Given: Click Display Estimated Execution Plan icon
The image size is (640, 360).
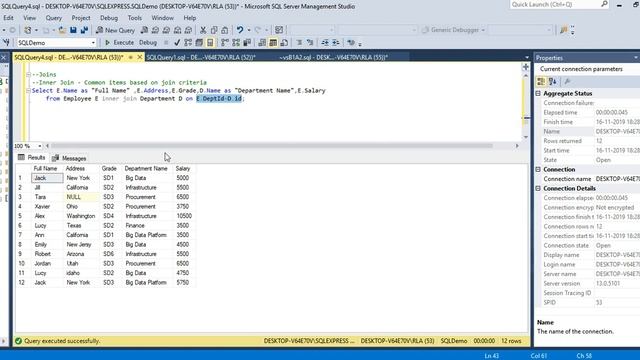Looking at the screenshot, I should 188,42.
